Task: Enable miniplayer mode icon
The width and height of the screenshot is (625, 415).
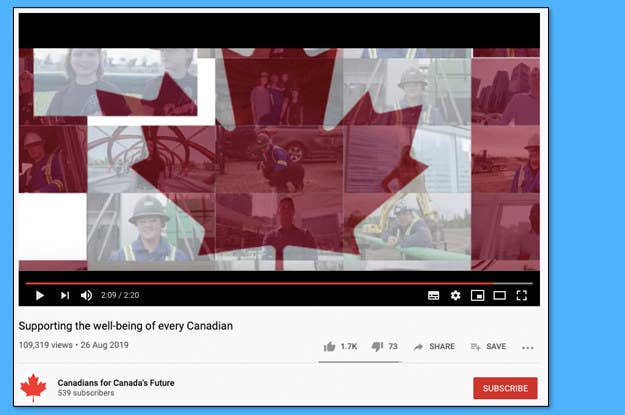Action: [x=477, y=295]
